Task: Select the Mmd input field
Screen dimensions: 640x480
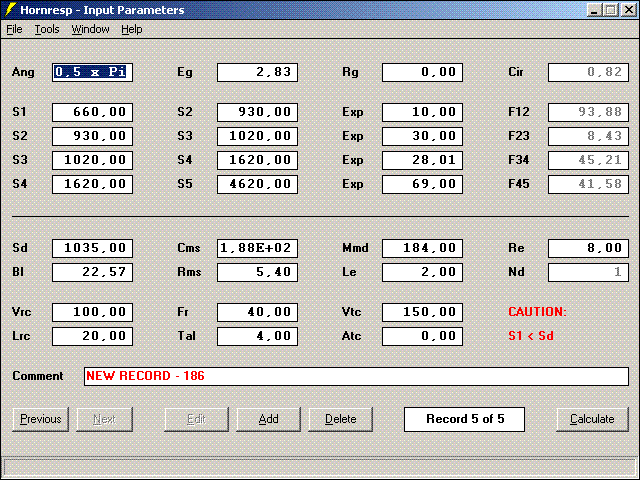Action: pos(422,248)
